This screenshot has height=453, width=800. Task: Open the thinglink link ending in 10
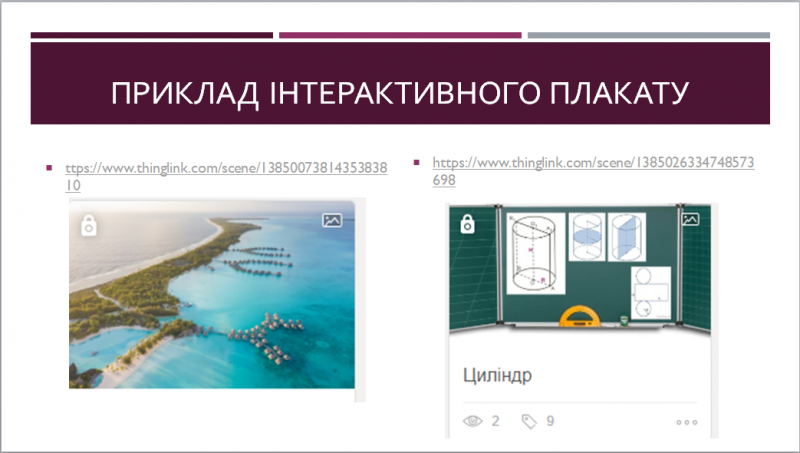pos(226,177)
